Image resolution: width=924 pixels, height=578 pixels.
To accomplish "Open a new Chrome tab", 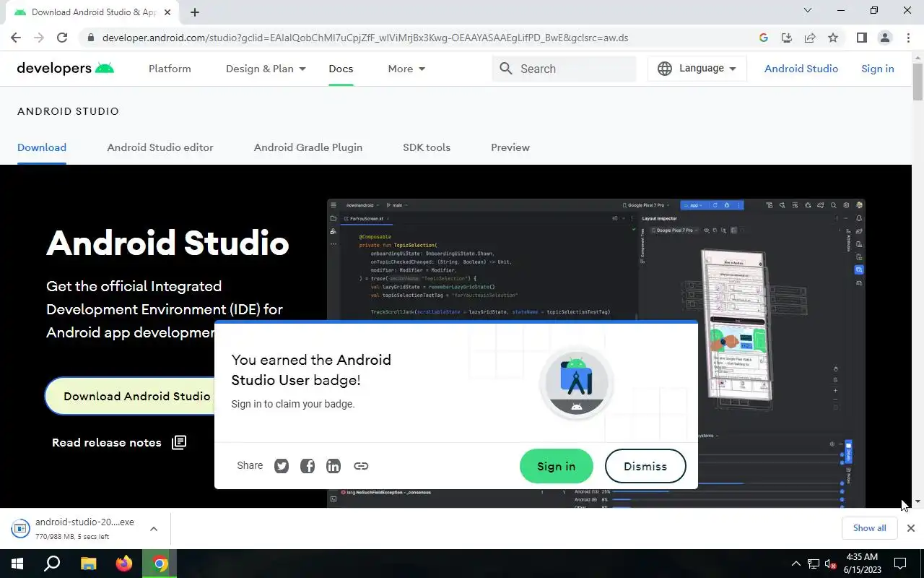I will coord(195,12).
